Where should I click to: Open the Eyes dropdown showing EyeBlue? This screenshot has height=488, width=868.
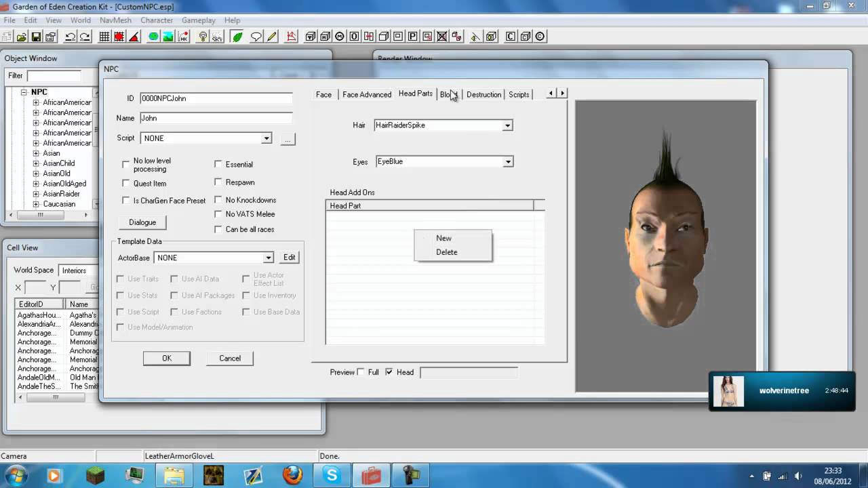[x=507, y=162]
